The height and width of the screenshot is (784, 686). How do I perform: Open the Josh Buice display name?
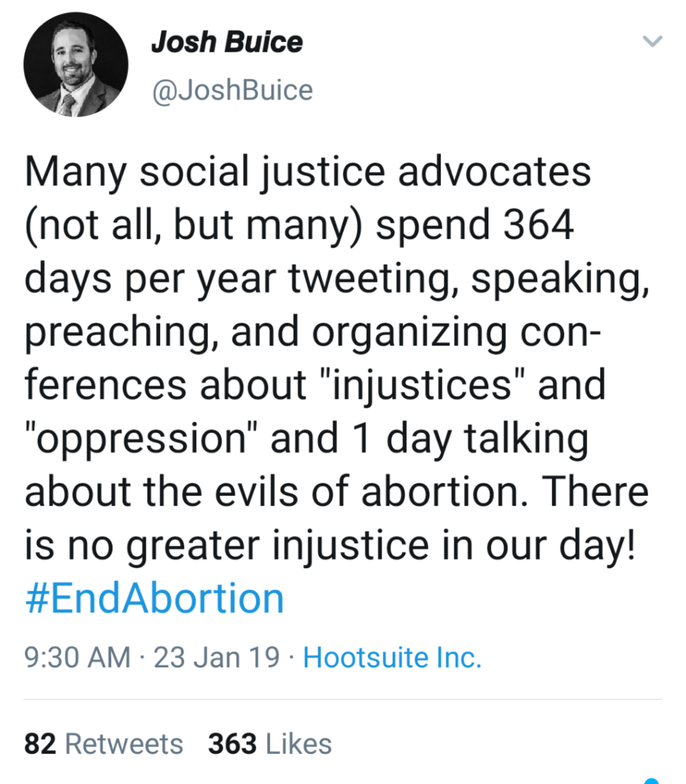(226, 42)
